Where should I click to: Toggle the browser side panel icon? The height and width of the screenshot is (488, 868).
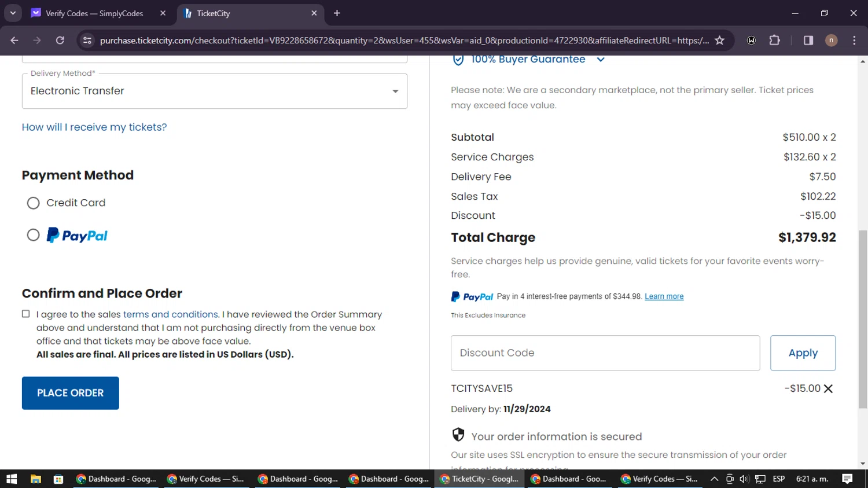(x=808, y=41)
